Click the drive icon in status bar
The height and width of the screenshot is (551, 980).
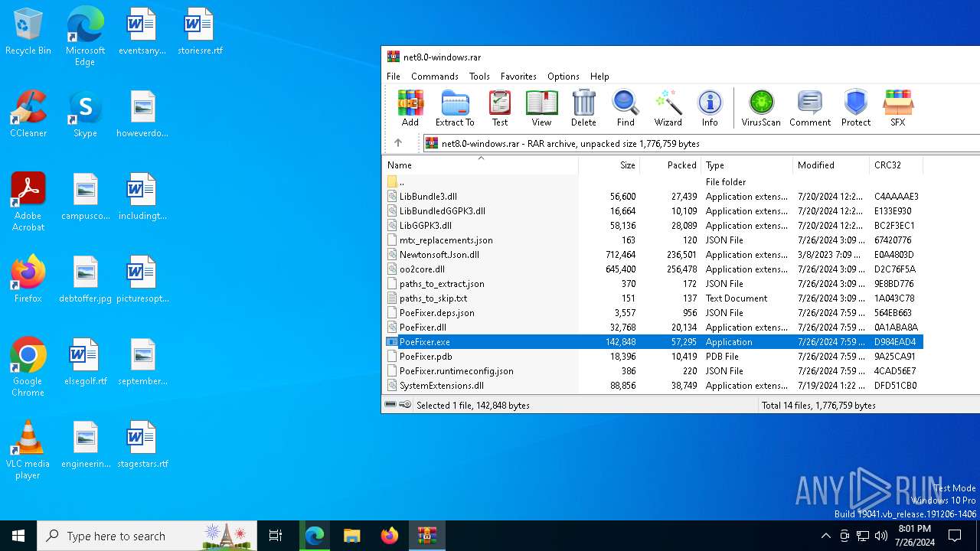[390, 405]
